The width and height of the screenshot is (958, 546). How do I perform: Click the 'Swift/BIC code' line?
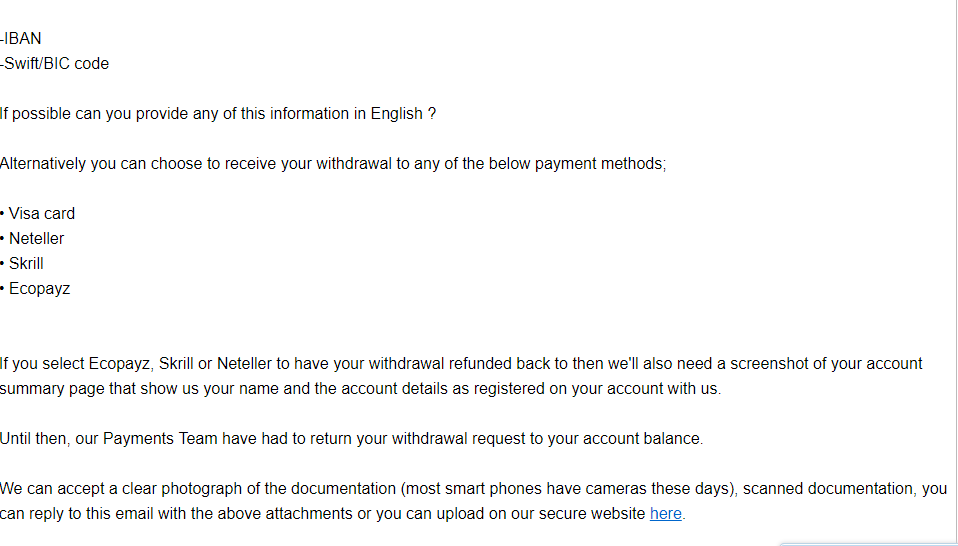tap(54, 64)
